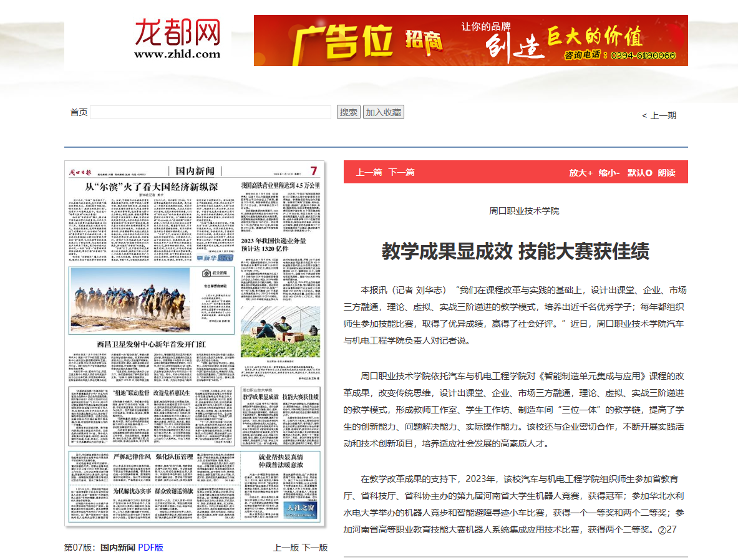
Task: Open the 广告位招商 banner advertisement
Action: (x=470, y=41)
